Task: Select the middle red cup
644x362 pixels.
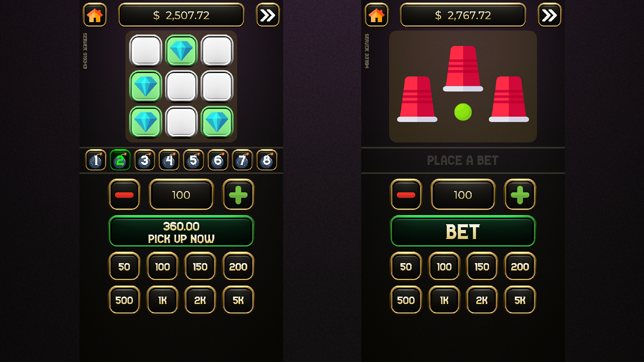Action: [x=463, y=69]
